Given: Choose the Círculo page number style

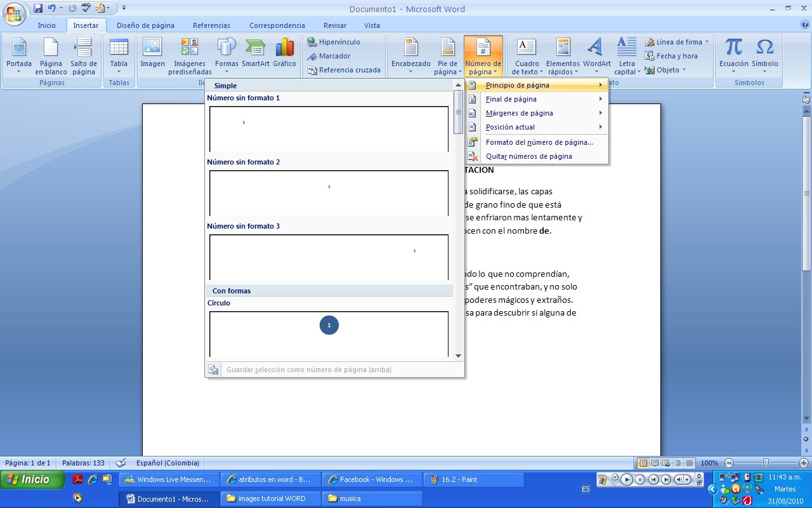Looking at the screenshot, I should coord(329,333).
